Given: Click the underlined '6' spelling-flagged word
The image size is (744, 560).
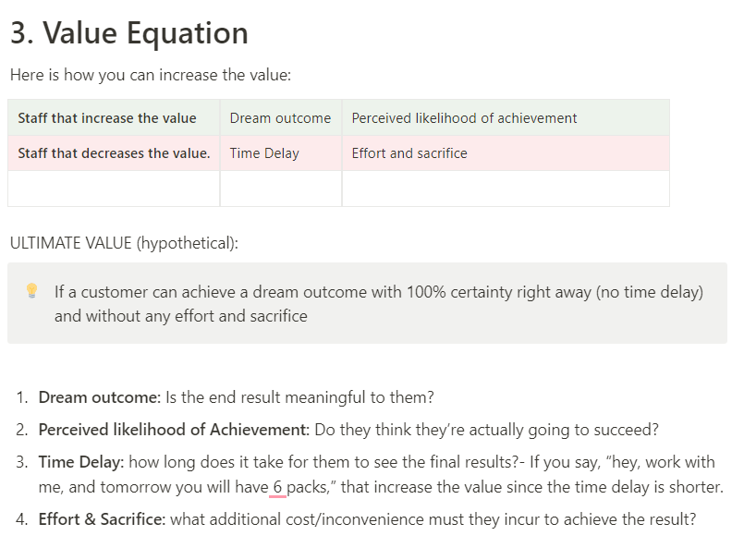Looking at the screenshot, I should pyautogui.click(x=277, y=487).
